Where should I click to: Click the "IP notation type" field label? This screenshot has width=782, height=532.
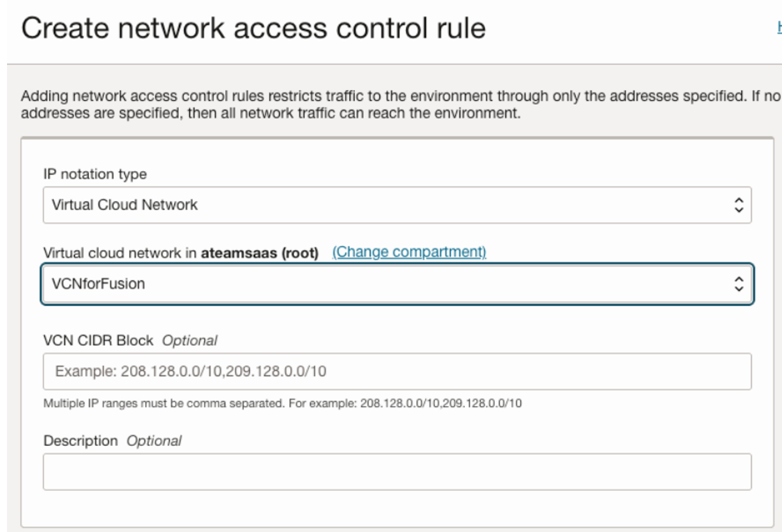coord(95,174)
